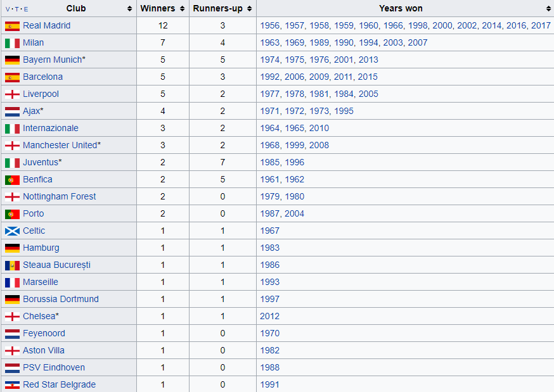This screenshot has width=554, height=392.
Task: Click the Romania flag beside Steaua București
Action: coord(13,265)
